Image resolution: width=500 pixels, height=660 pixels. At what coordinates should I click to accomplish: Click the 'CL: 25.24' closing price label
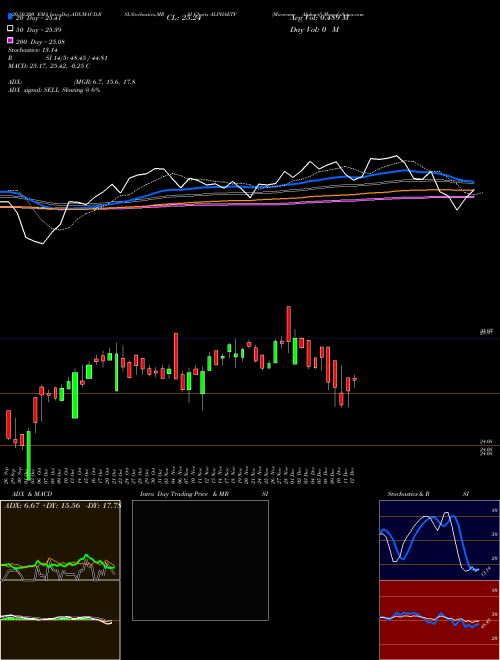click(184, 18)
